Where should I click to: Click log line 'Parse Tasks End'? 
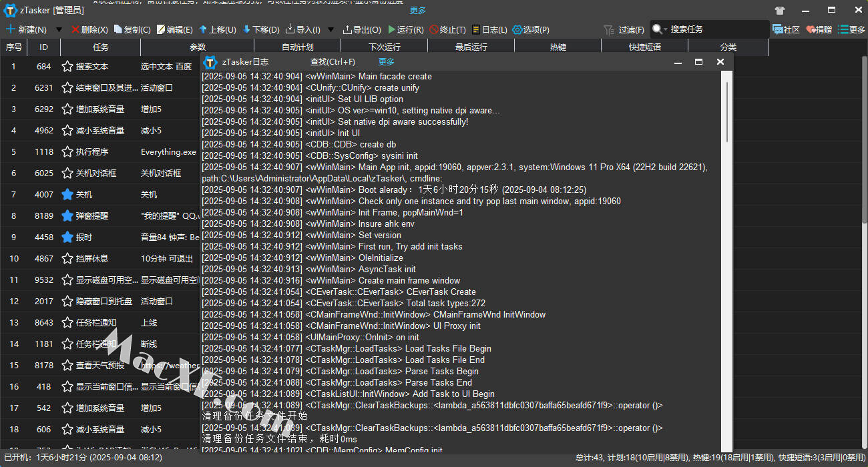click(x=337, y=382)
